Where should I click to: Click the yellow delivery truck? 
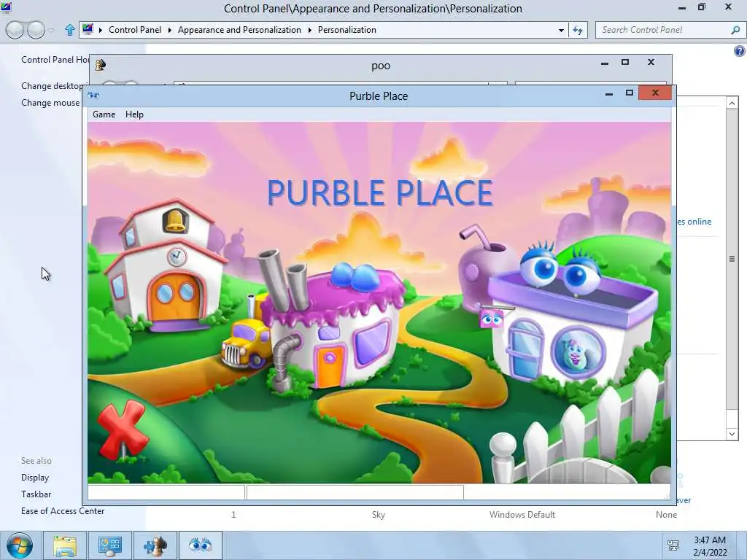pos(245,343)
